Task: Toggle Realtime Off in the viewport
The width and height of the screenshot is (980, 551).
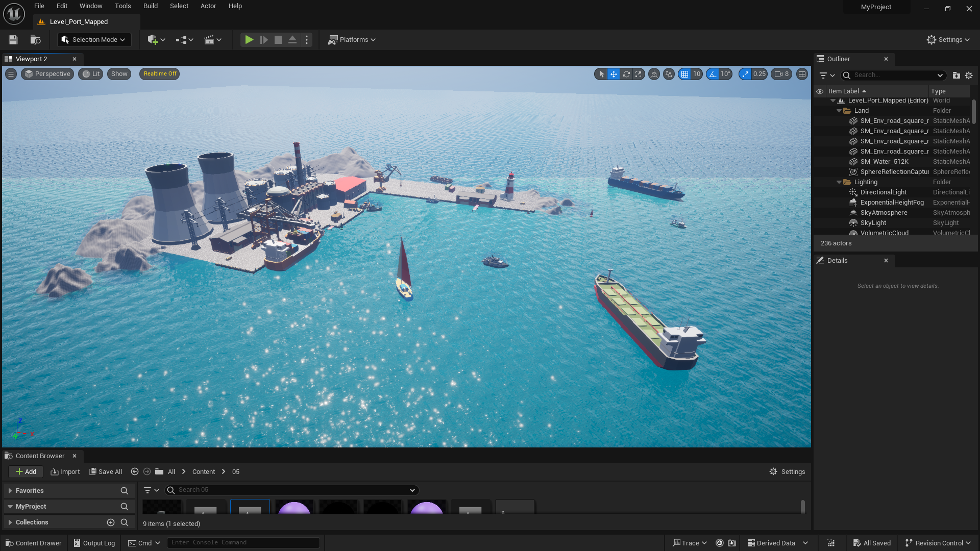Action: pos(159,74)
